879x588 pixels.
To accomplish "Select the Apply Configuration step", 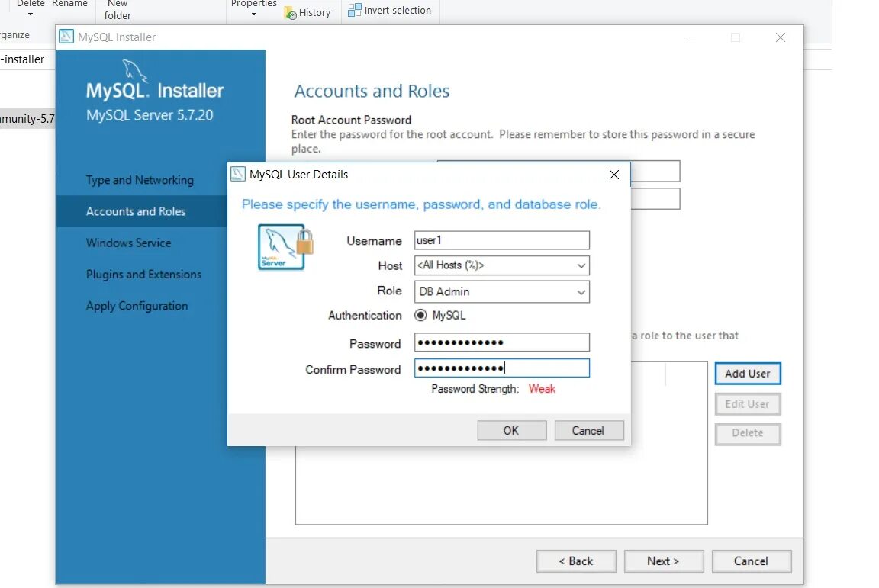I will (x=137, y=306).
